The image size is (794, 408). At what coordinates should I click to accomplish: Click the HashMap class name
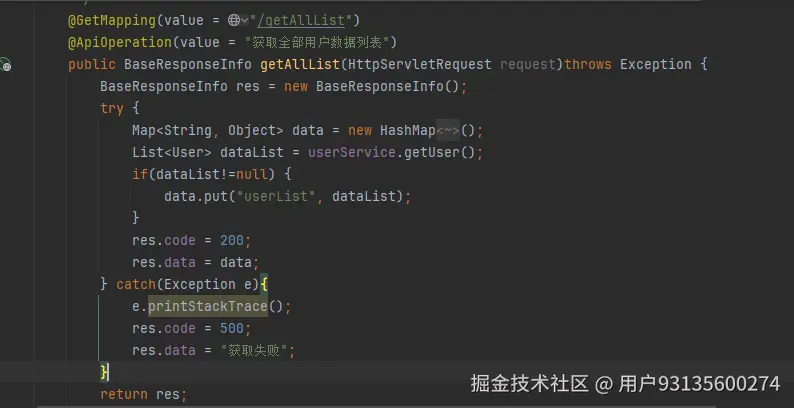pyautogui.click(x=408, y=131)
